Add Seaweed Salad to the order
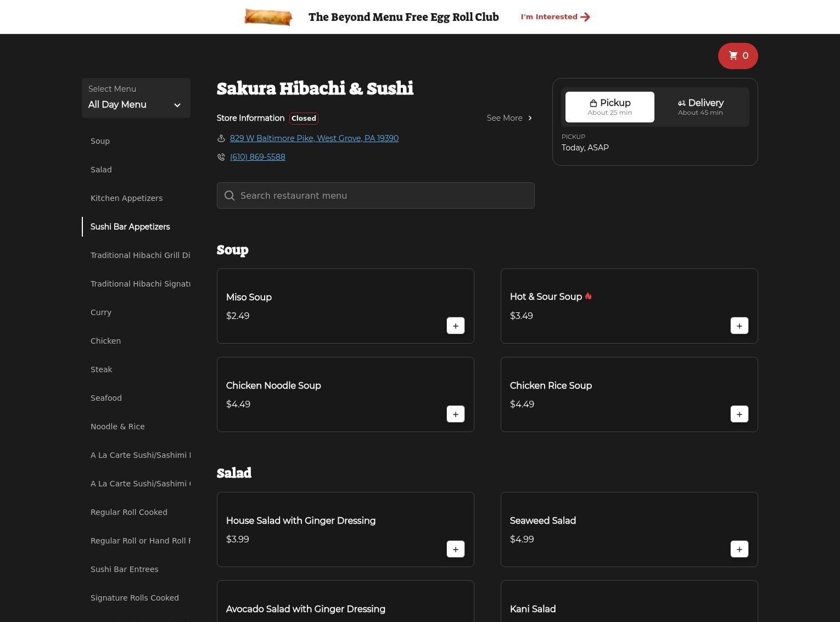The height and width of the screenshot is (622, 840). (x=739, y=549)
